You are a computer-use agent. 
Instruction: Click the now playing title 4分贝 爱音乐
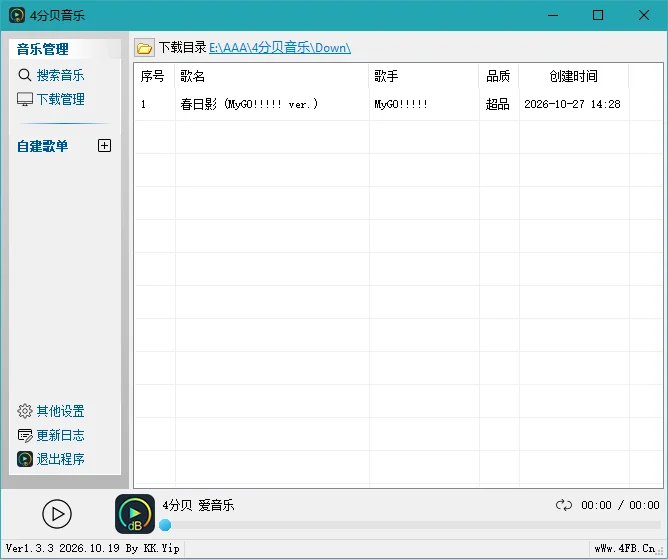(x=199, y=505)
